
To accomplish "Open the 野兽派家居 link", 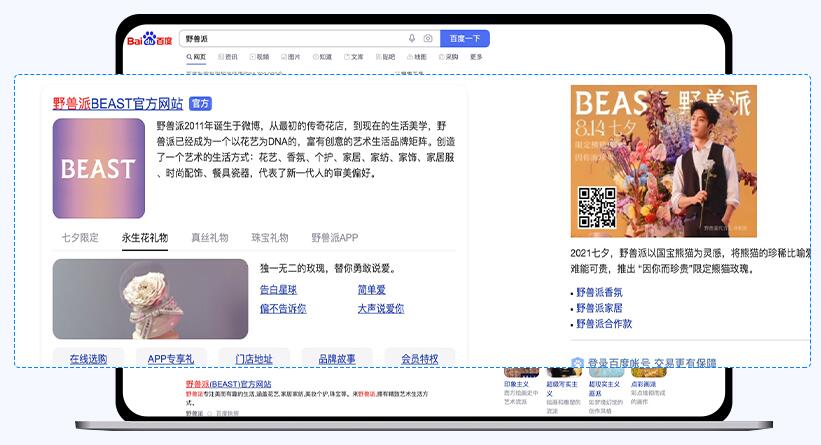I will click(599, 308).
